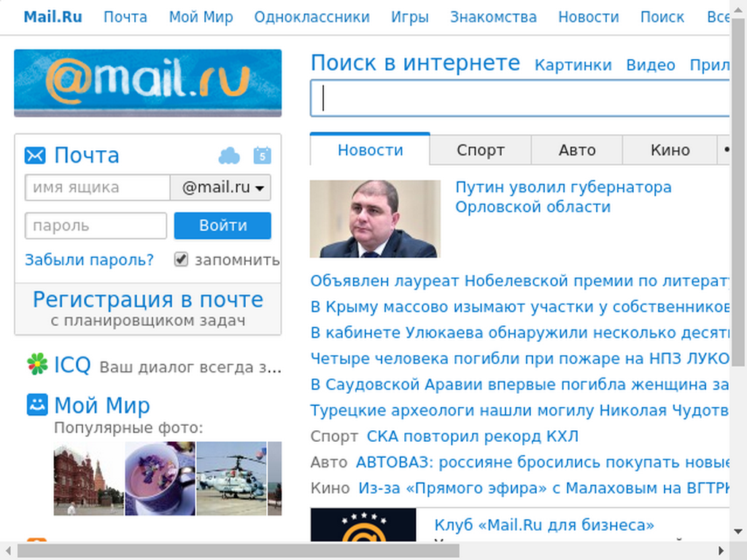This screenshot has height=560, width=747.
Task: Open Новости in the top navigation
Action: [x=589, y=17]
